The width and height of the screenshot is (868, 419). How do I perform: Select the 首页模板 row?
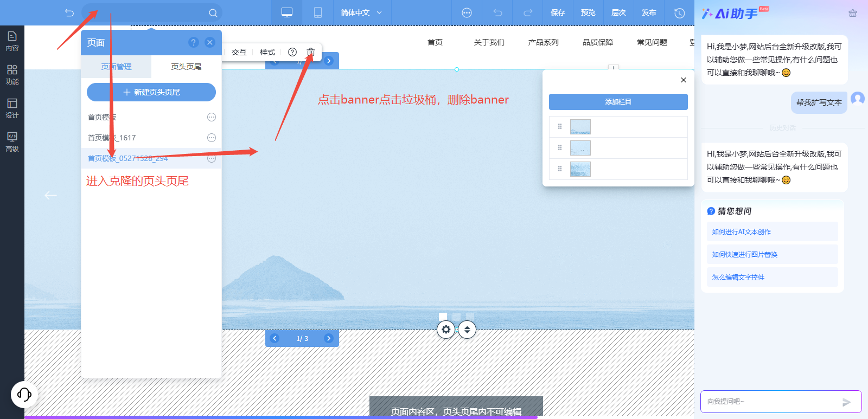[x=151, y=117]
